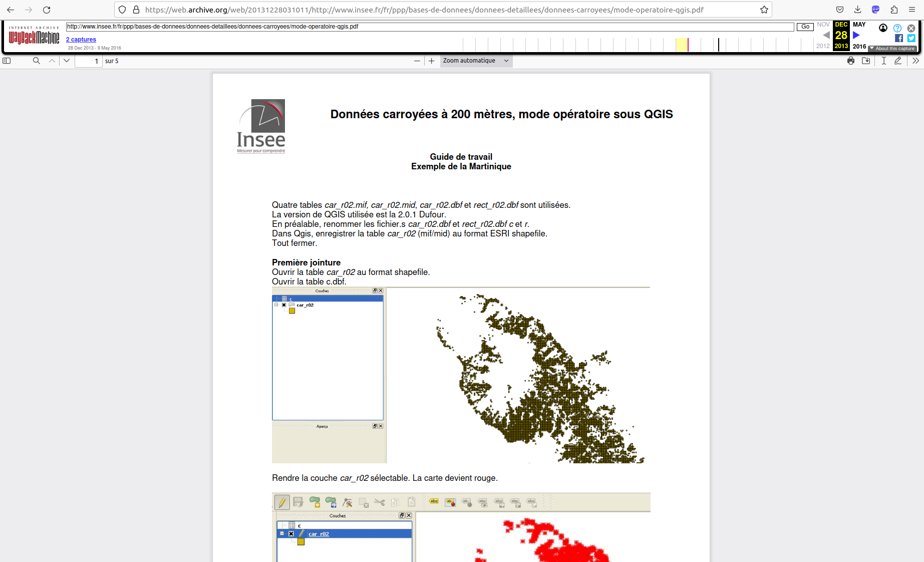The height and width of the screenshot is (562, 924).
Task: Save the PDF file
Action: click(x=866, y=61)
